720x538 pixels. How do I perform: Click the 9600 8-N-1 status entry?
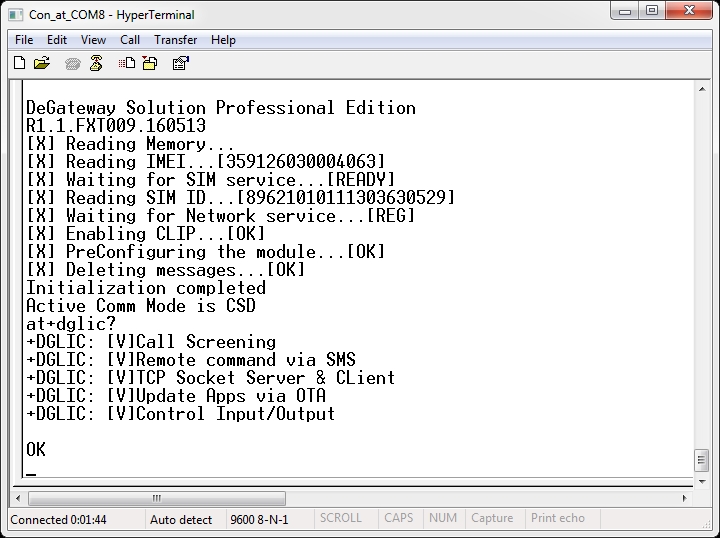pyautogui.click(x=259, y=520)
